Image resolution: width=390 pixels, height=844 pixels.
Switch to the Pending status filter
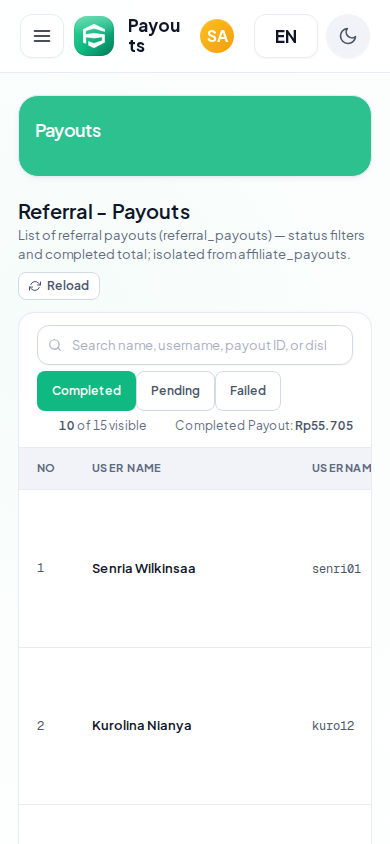pos(175,391)
